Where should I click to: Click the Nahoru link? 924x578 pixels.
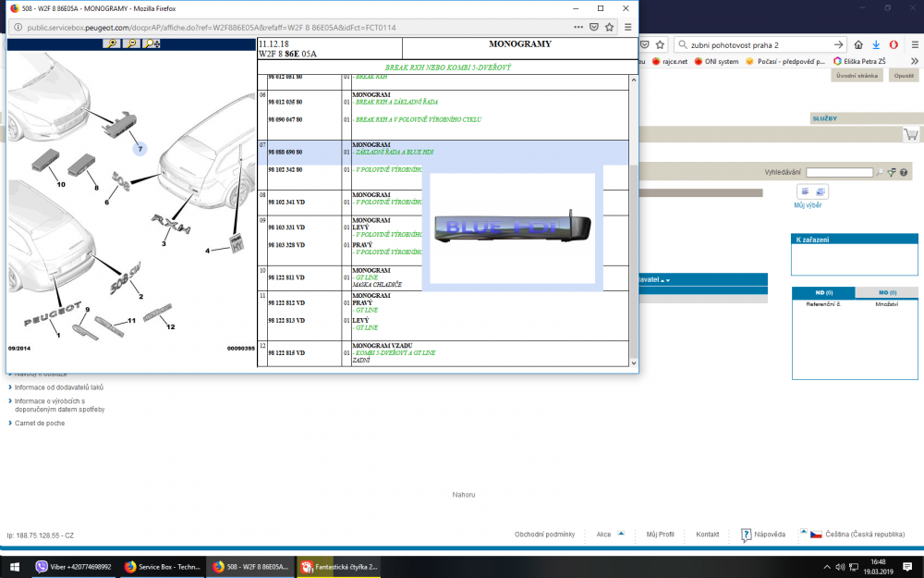[x=464, y=495]
